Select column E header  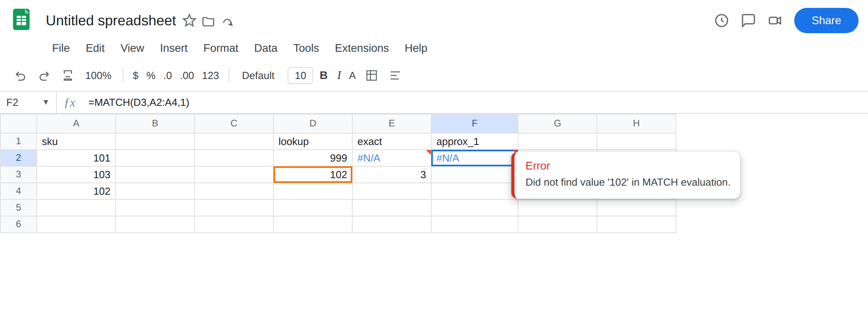392,124
